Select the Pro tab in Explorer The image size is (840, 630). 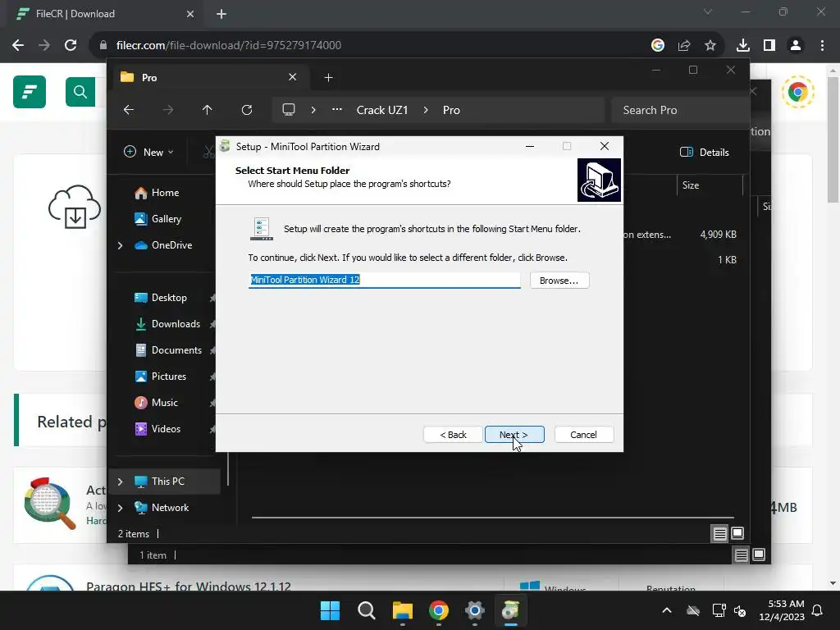[209, 78]
